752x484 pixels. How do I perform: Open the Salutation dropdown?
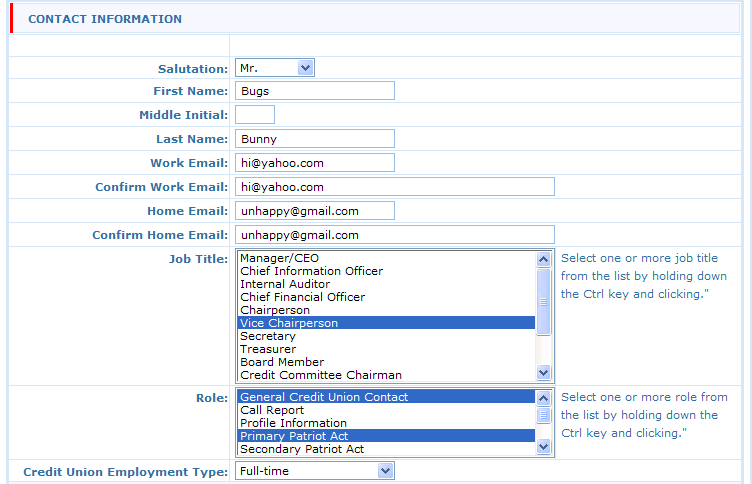(275, 68)
